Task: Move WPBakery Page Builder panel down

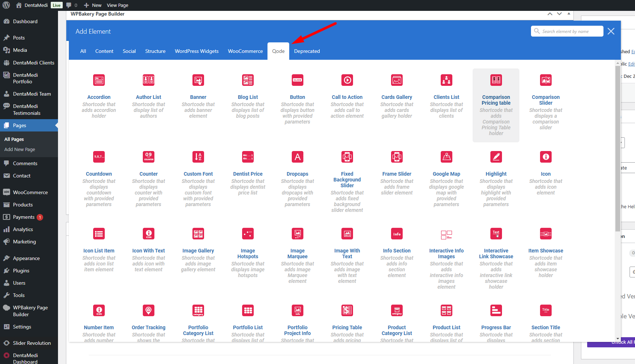Action: pyautogui.click(x=559, y=14)
